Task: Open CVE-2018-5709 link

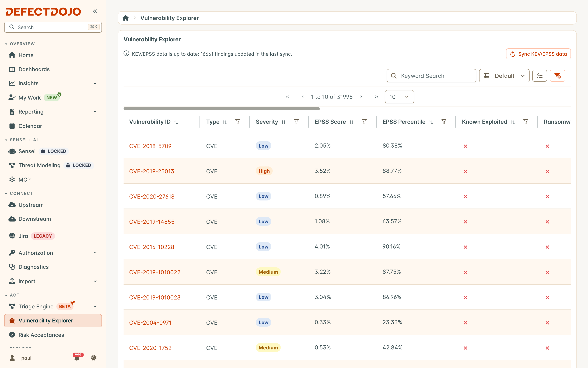Action: coord(150,146)
